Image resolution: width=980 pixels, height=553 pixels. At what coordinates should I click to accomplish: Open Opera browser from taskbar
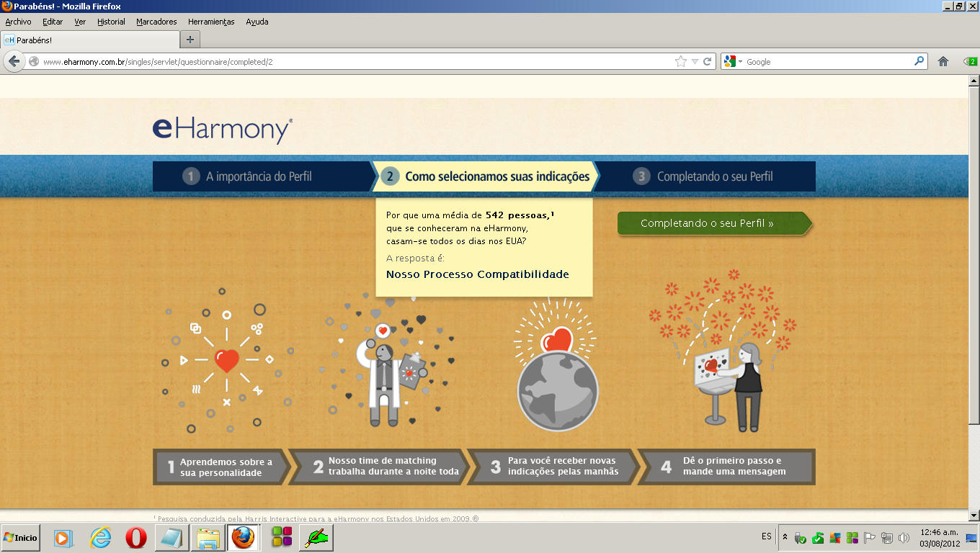pyautogui.click(x=135, y=538)
